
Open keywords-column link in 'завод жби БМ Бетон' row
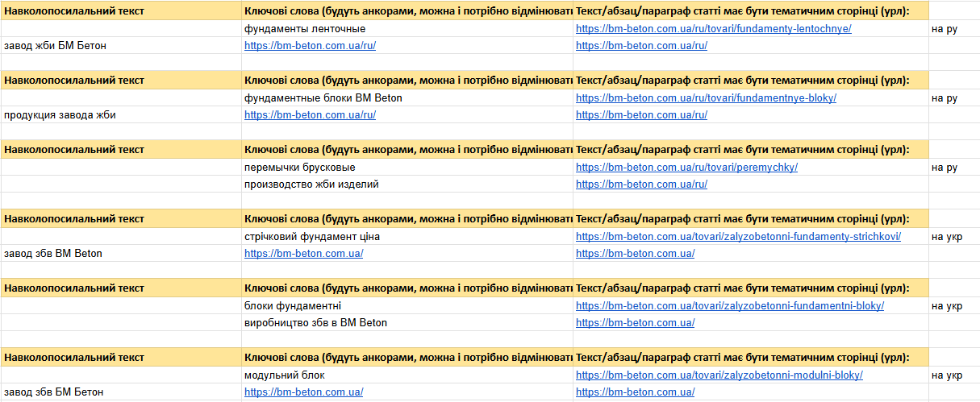click(x=310, y=46)
